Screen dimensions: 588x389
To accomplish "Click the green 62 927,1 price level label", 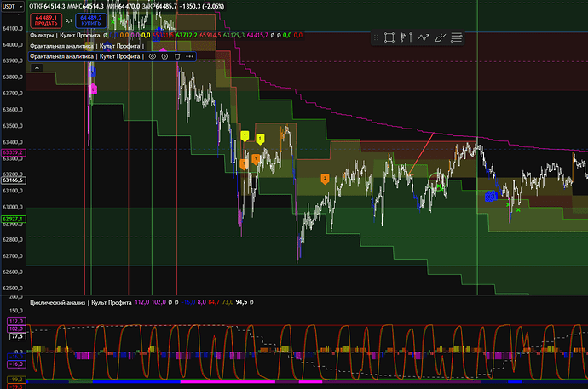I will [13, 220].
